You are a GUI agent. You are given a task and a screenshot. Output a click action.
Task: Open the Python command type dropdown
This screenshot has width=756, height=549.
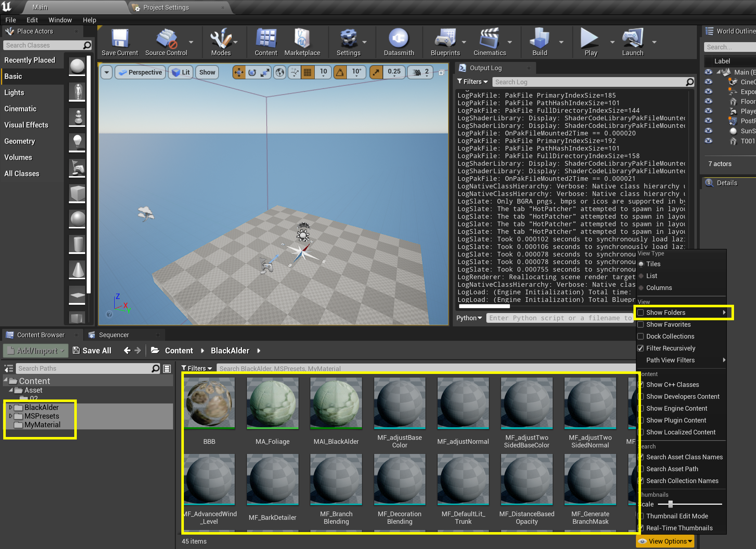point(469,318)
